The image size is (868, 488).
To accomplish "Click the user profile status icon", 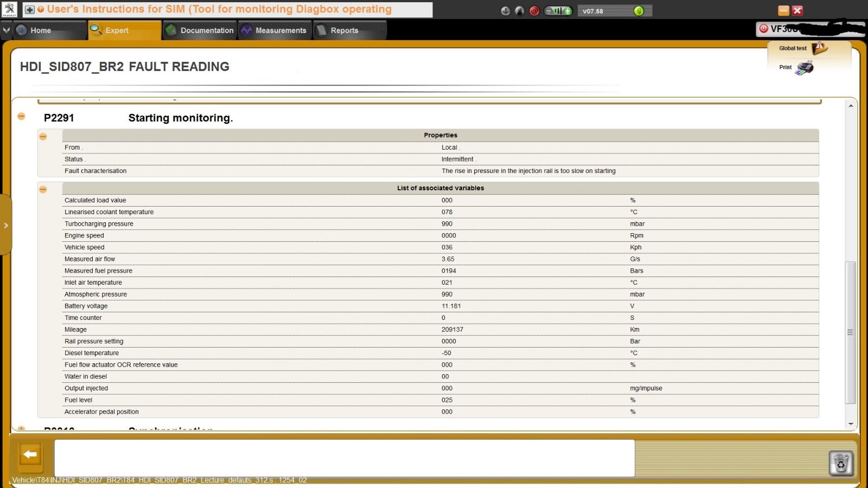I will 520,11.
